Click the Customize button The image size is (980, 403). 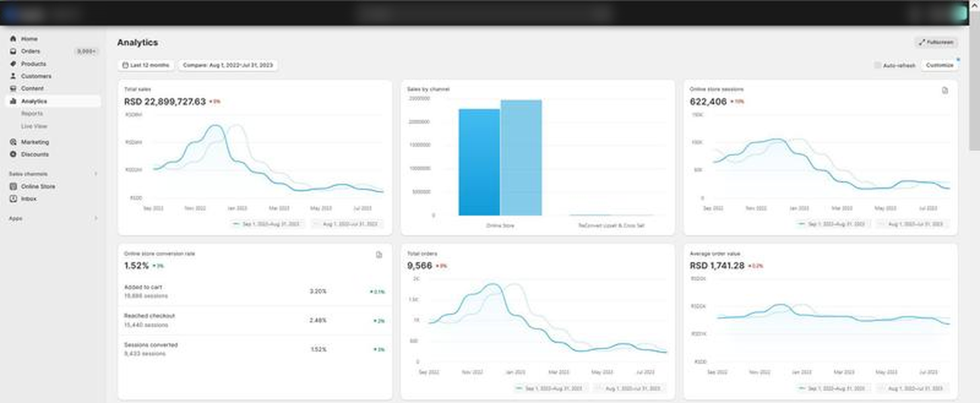coord(939,65)
